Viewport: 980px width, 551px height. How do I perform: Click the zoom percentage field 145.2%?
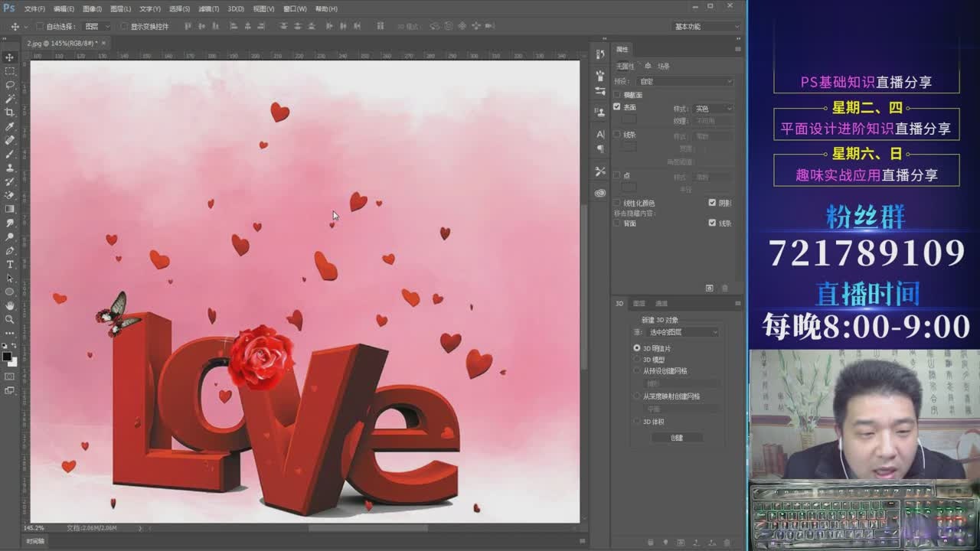[34, 528]
